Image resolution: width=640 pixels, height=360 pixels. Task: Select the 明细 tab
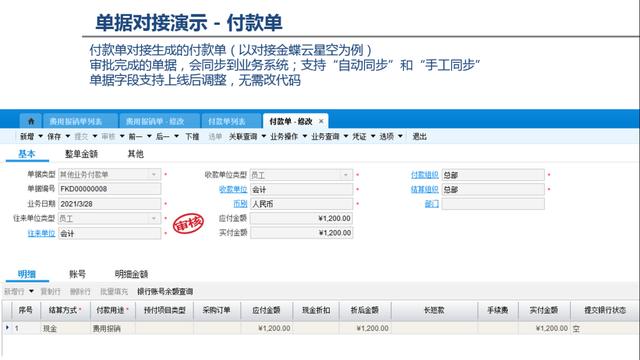point(27,274)
